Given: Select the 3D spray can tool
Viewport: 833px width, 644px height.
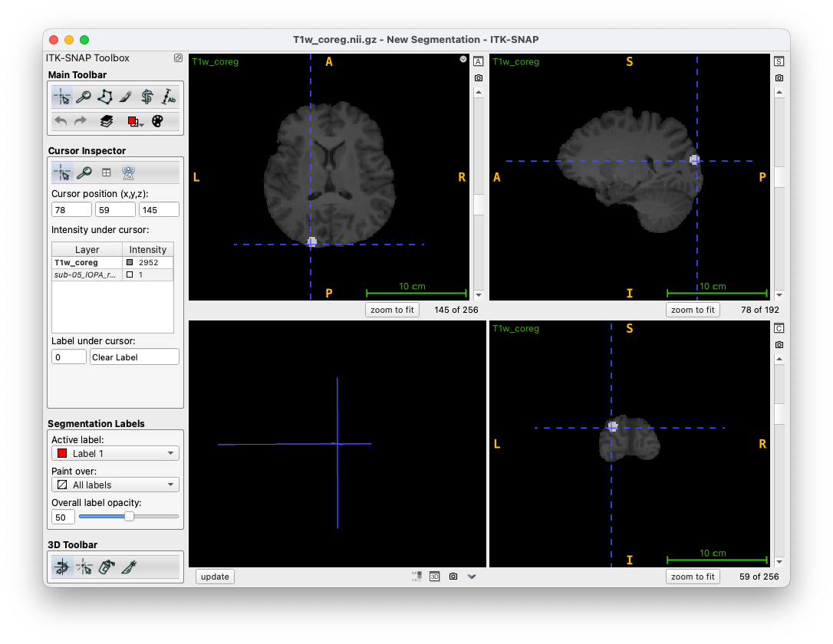Looking at the screenshot, I should coord(107,567).
